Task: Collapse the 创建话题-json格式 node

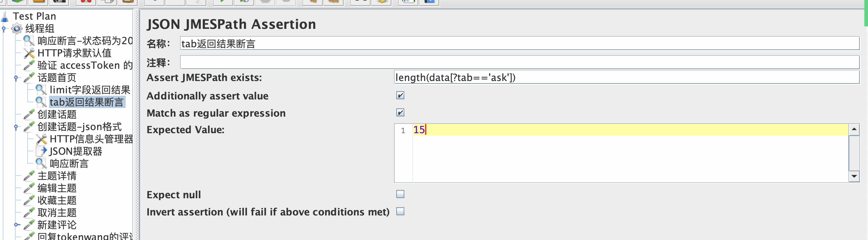Action: click(x=16, y=127)
